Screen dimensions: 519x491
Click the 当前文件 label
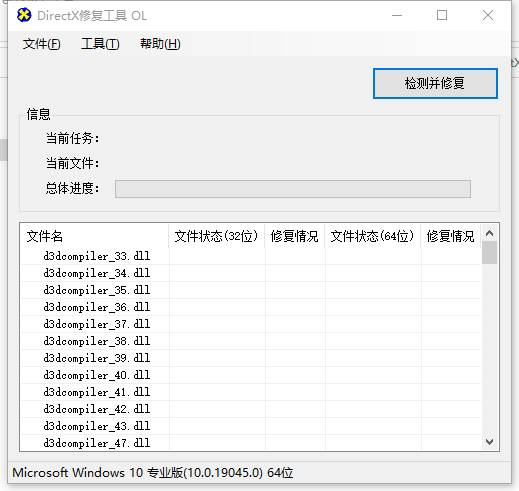(72, 163)
